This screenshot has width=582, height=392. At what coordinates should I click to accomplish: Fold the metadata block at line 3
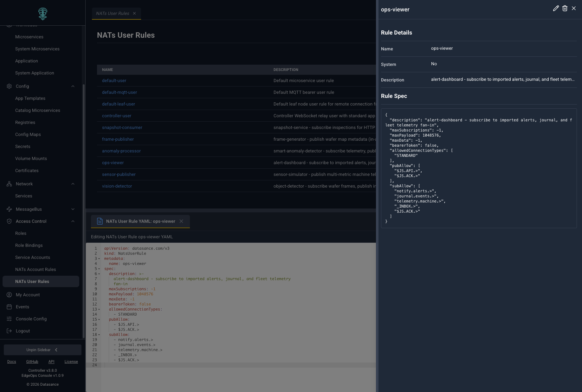click(x=99, y=259)
